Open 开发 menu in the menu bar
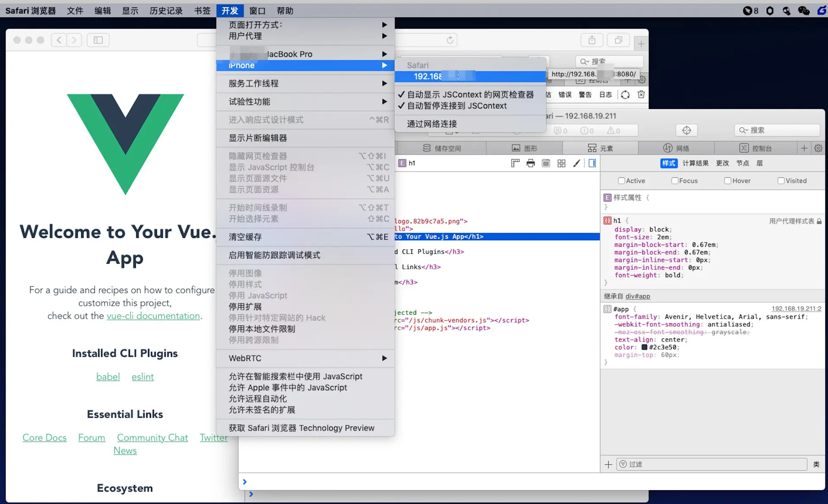Screen dimensions: 828x504 click(230, 10)
